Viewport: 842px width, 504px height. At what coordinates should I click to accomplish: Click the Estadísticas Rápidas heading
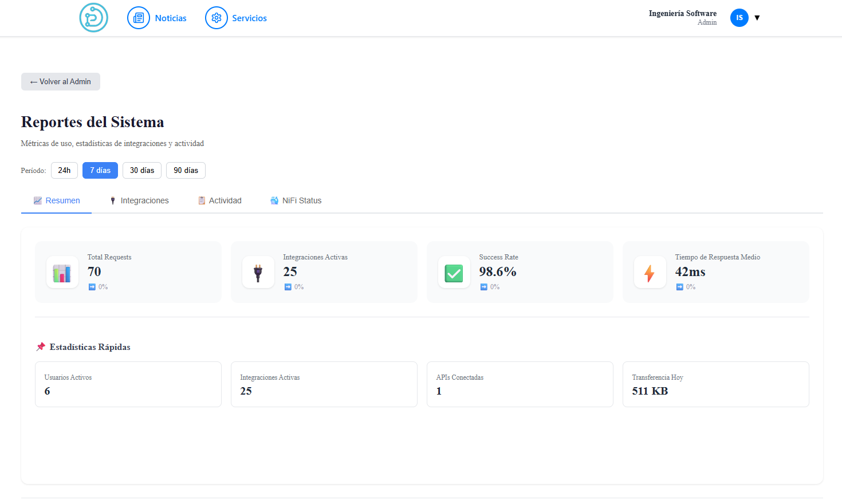90,347
